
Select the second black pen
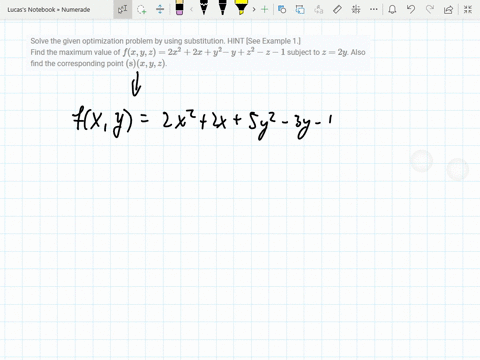click(x=222, y=8)
